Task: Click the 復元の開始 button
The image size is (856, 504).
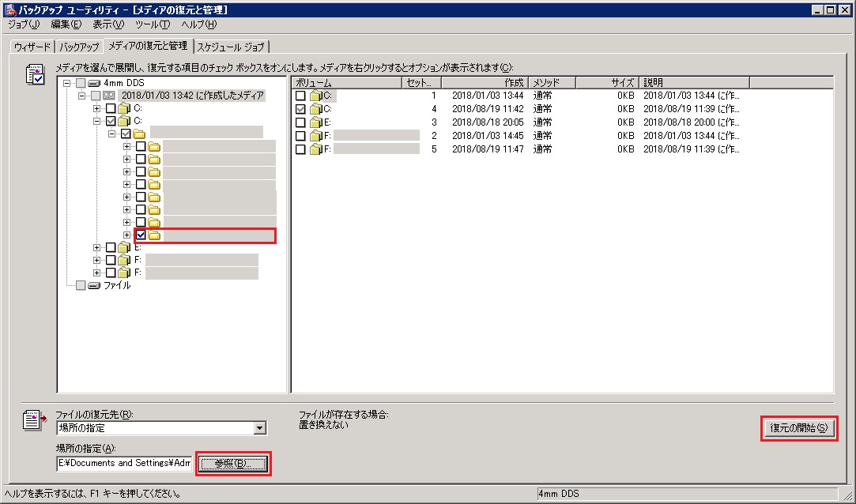Action: tap(798, 428)
